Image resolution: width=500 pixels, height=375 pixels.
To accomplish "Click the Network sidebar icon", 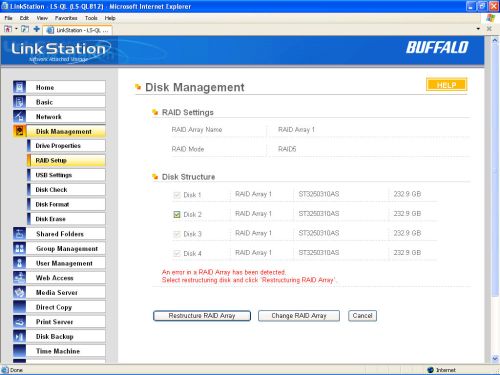I will tap(19, 116).
